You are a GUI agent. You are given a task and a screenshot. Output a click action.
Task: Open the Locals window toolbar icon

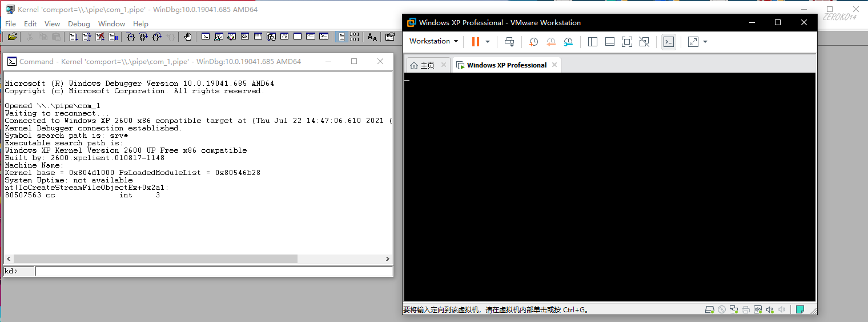click(231, 37)
